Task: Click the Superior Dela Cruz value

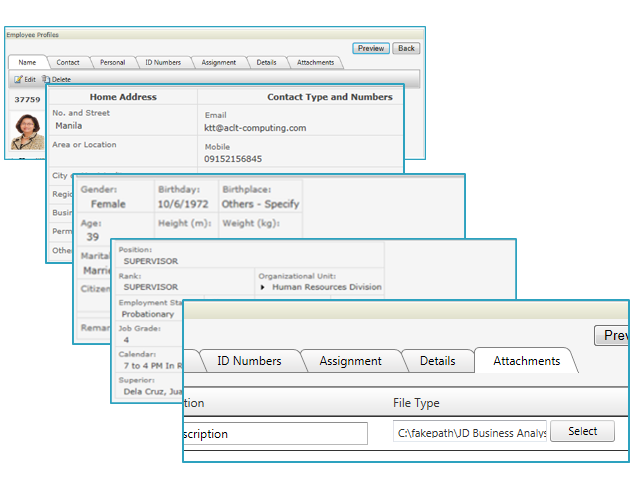Action: pos(153,391)
